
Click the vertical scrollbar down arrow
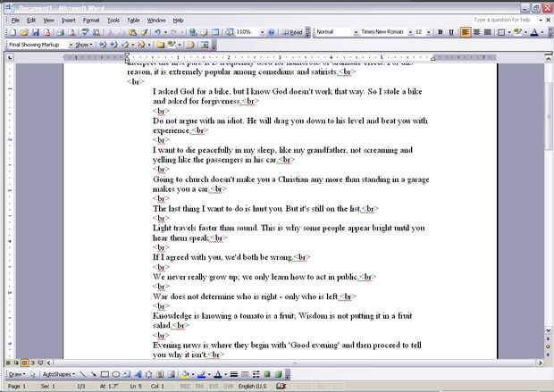[x=548, y=330]
